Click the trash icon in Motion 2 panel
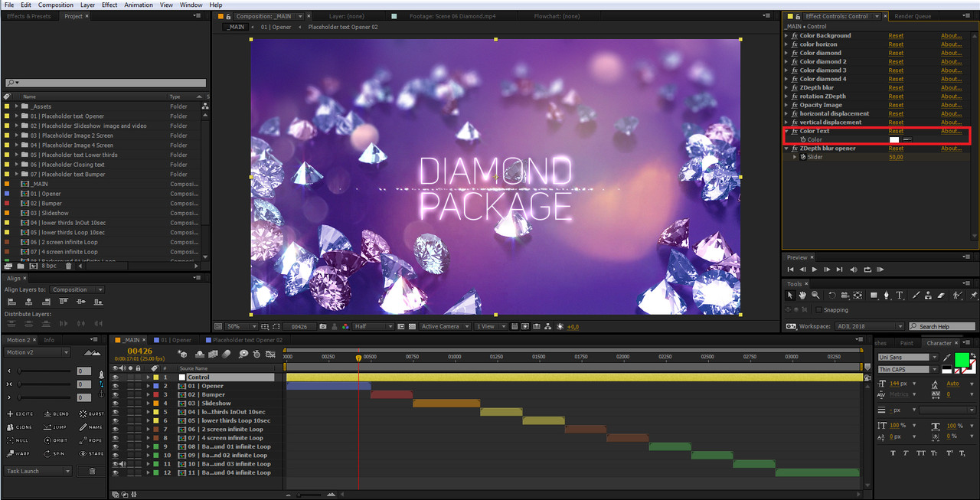The height and width of the screenshot is (500, 980). tap(92, 471)
